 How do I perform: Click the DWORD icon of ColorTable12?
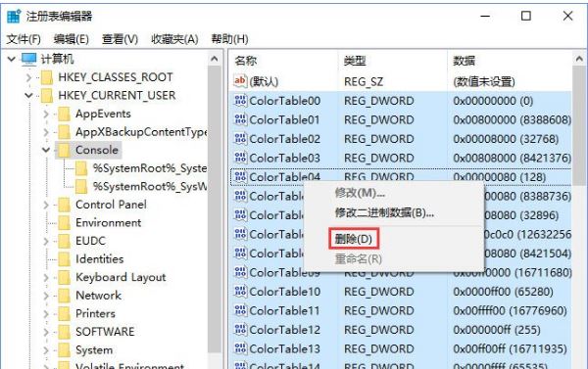click(240, 329)
